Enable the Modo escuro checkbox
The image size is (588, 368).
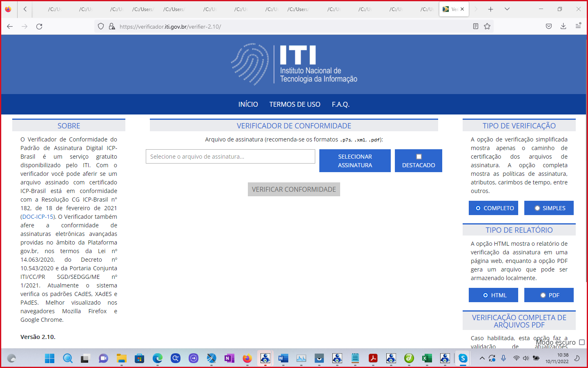(x=582, y=342)
